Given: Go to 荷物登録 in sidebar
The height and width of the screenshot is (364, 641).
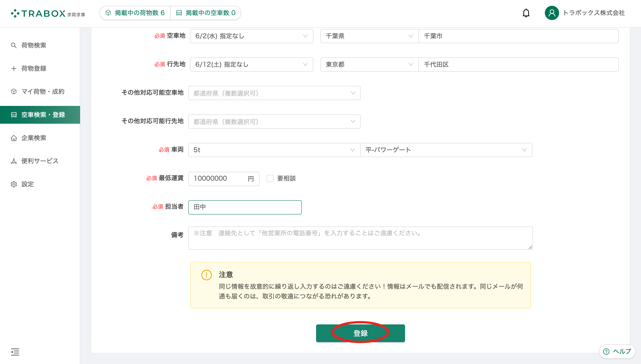Looking at the screenshot, I should pos(34,69).
